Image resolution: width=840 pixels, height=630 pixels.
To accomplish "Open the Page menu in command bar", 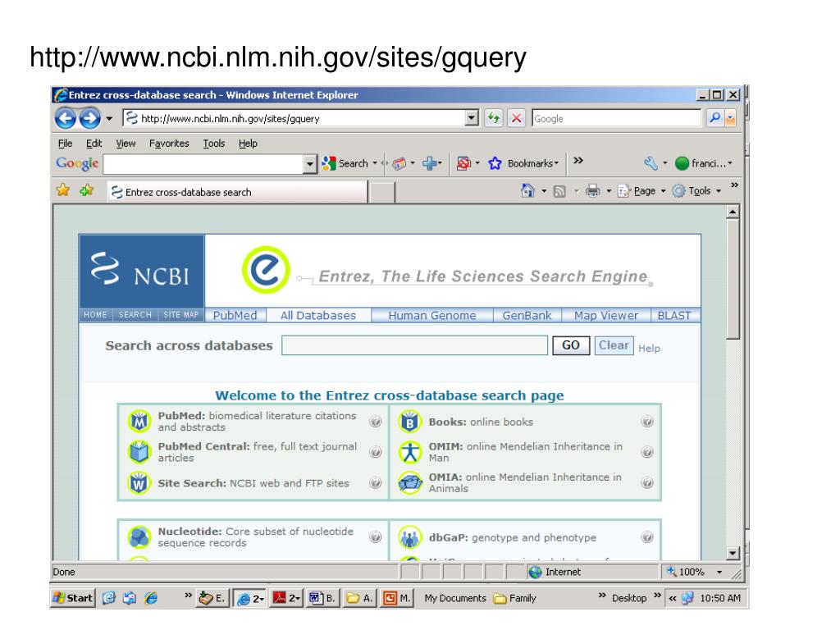I will pyautogui.click(x=641, y=190).
